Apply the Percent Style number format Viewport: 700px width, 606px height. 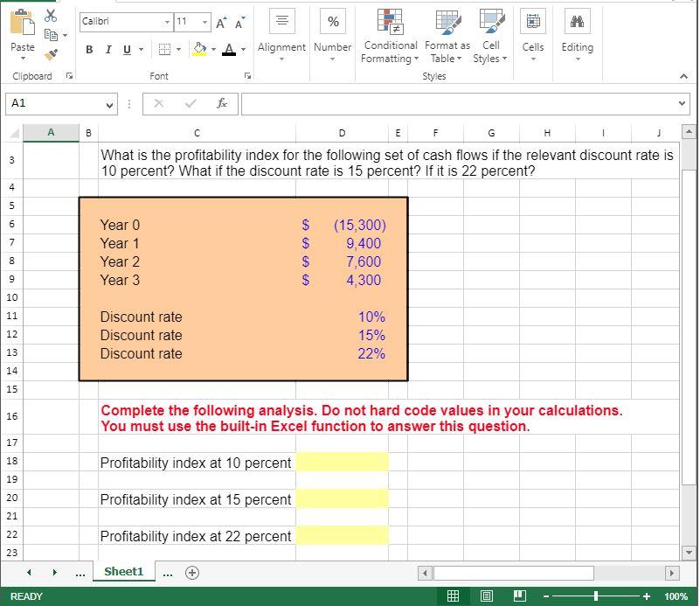(x=332, y=19)
